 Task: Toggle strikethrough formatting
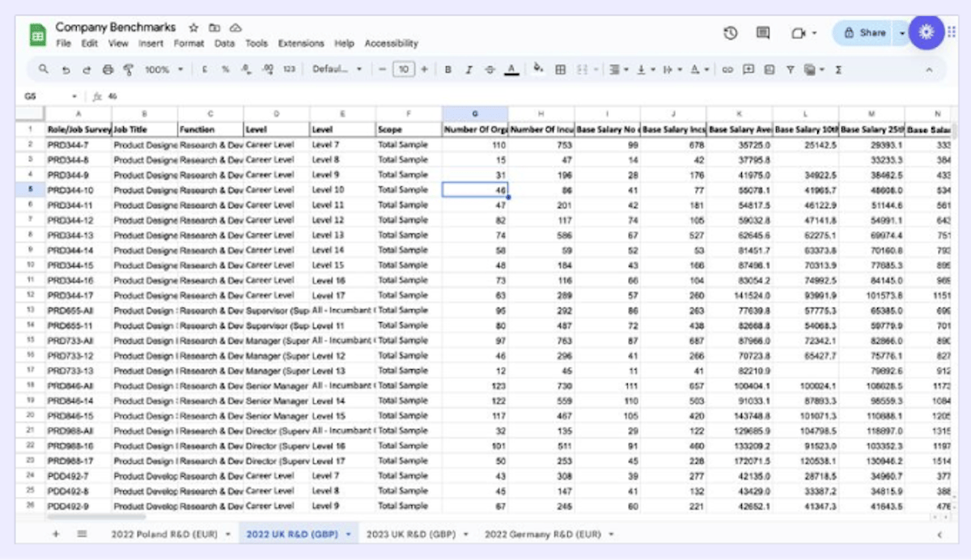tap(490, 70)
